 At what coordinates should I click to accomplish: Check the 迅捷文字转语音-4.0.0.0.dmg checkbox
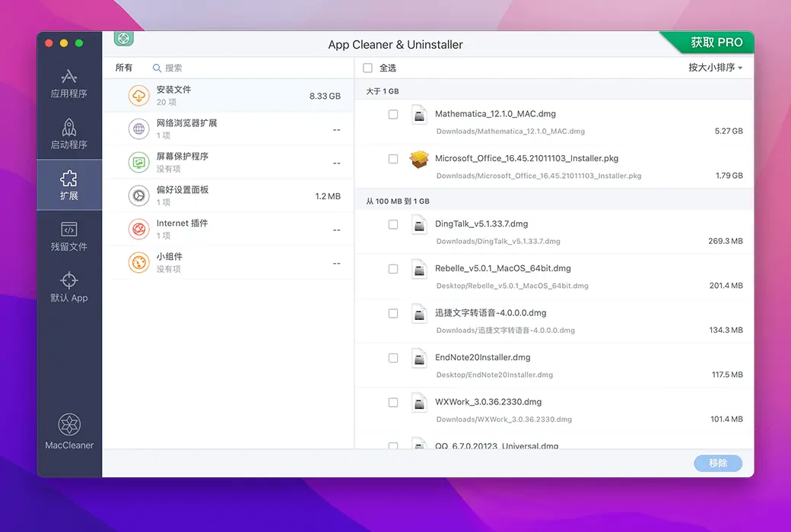393,313
